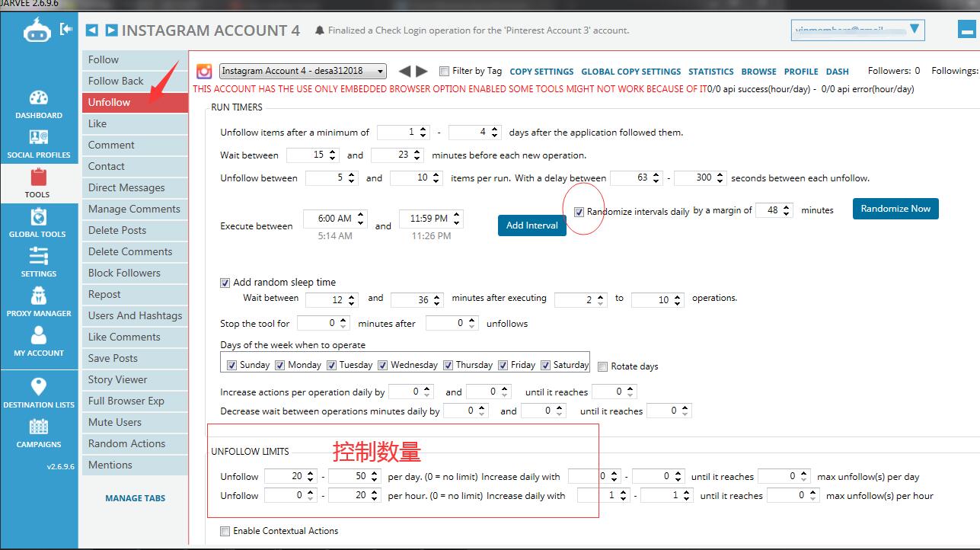Open the Campaigns calendar icon

pyautogui.click(x=38, y=427)
